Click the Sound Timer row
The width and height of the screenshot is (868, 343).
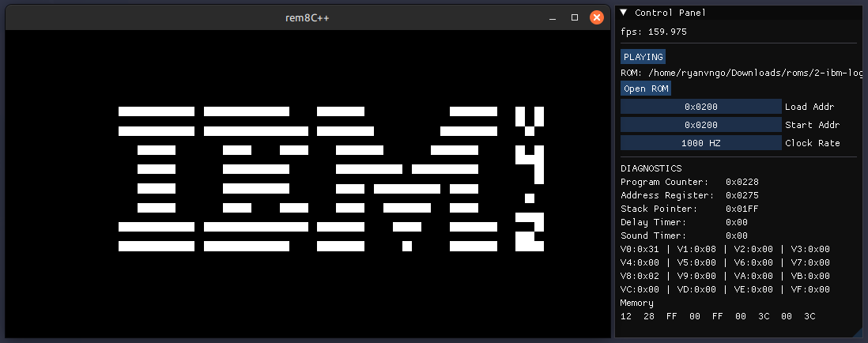(685, 236)
